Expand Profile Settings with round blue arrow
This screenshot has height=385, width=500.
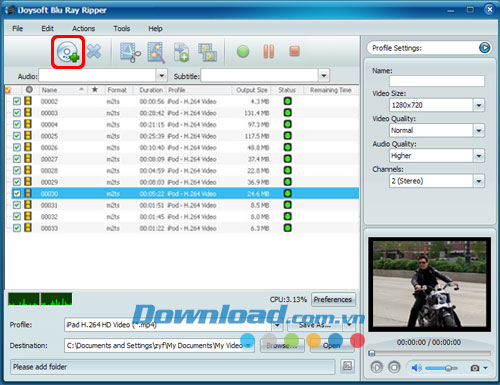(484, 48)
